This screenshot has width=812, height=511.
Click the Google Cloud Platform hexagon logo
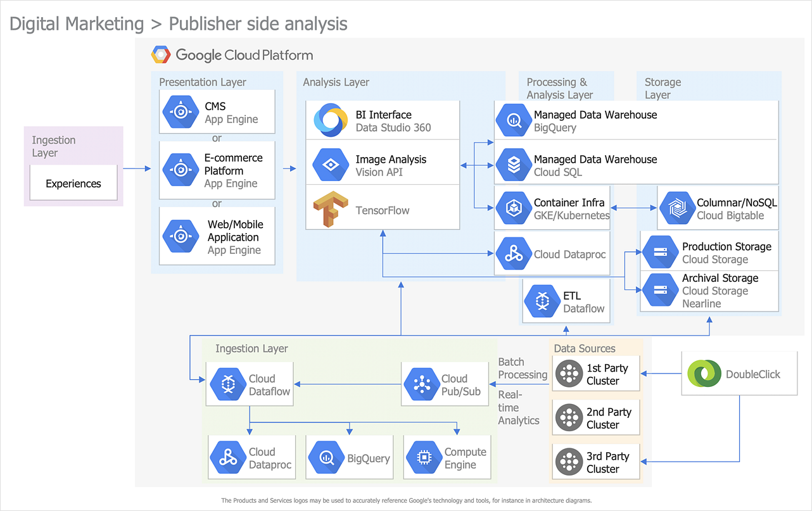coord(161,55)
